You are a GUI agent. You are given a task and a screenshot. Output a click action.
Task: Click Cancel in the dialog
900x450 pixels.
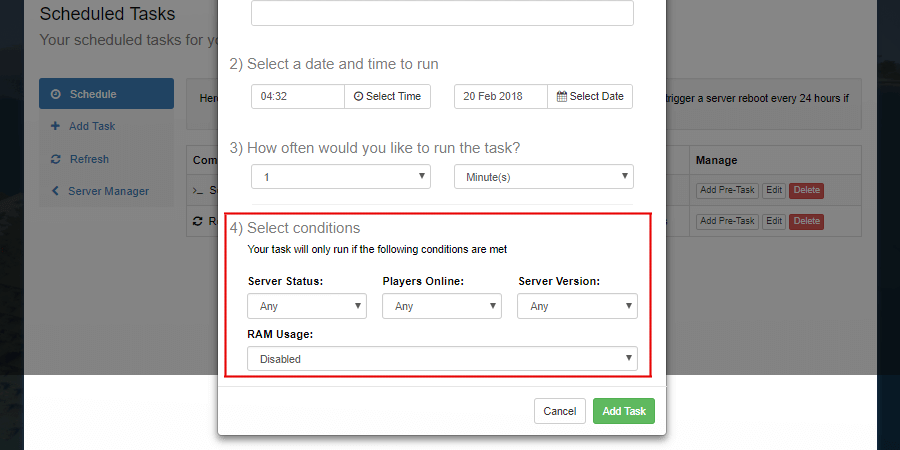(560, 411)
